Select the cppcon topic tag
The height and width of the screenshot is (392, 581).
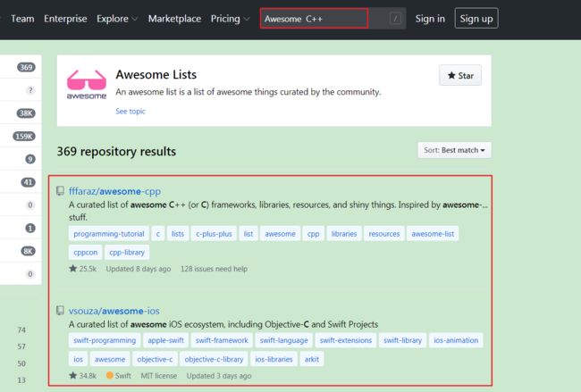coord(85,253)
